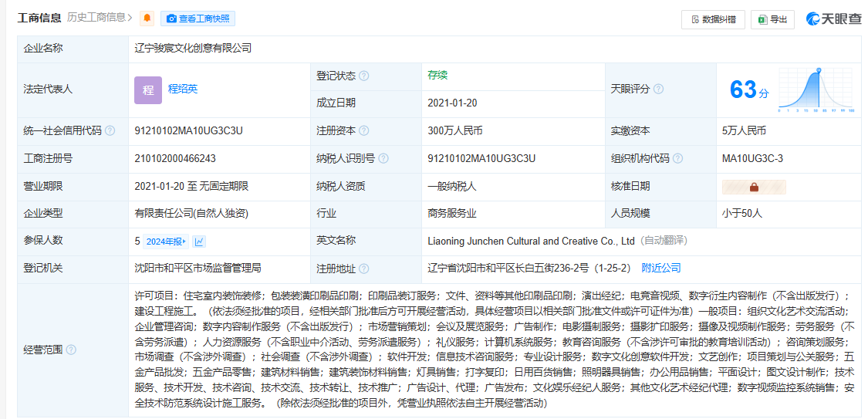Open 查看工商快照 snapshot button
This screenshot has height=419, width=868.
198,19
